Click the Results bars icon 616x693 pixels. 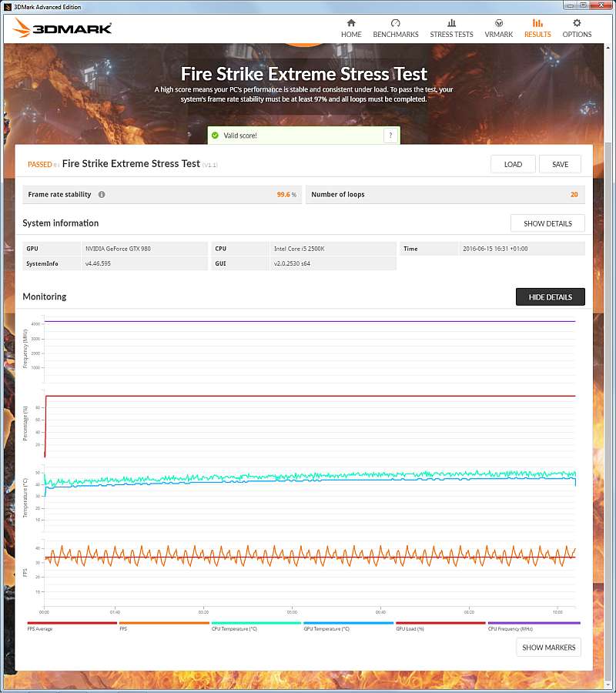click(537, 23)
